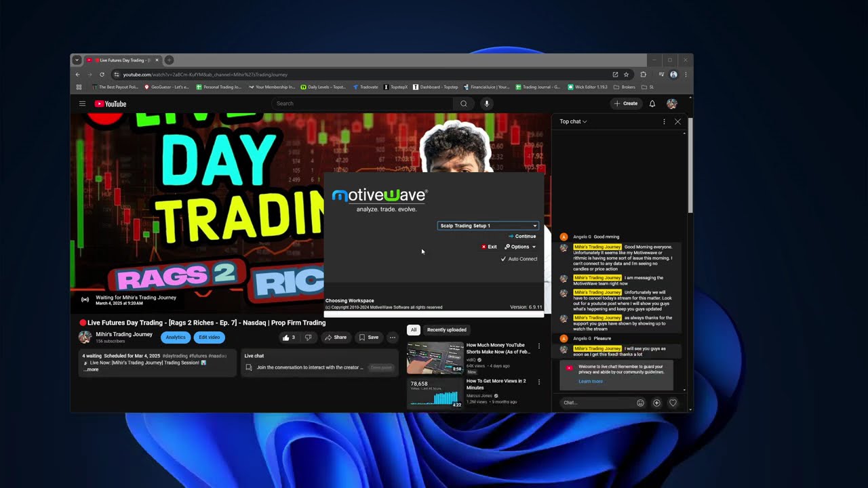Open Chrome profile avatar

click(x=673, y=75)
